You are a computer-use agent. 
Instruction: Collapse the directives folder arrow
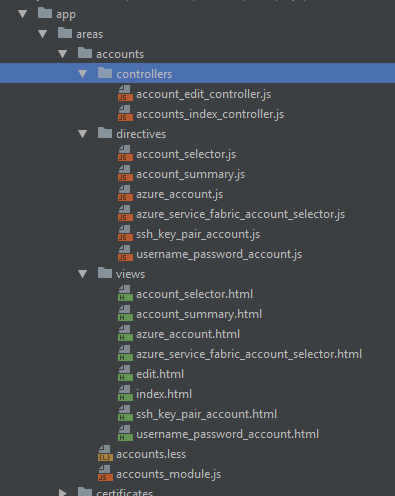pyautogui.click(x=83, y=134)
